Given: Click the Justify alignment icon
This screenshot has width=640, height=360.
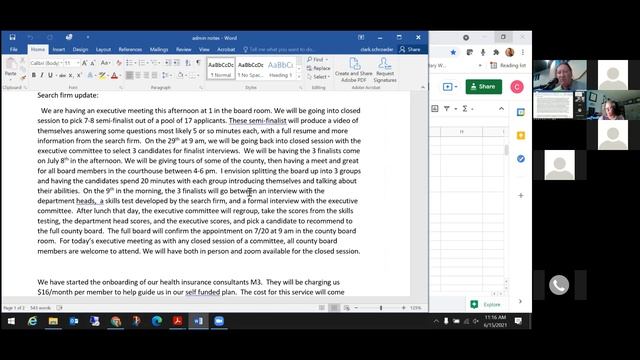Looking at the screenshot, I should [x=155, y=75].
